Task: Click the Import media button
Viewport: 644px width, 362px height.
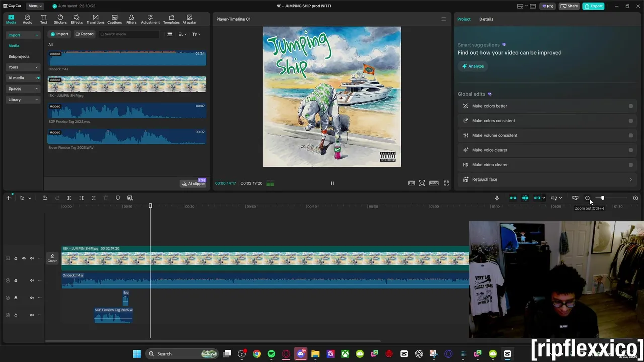Action: click(x=59, y=34)
